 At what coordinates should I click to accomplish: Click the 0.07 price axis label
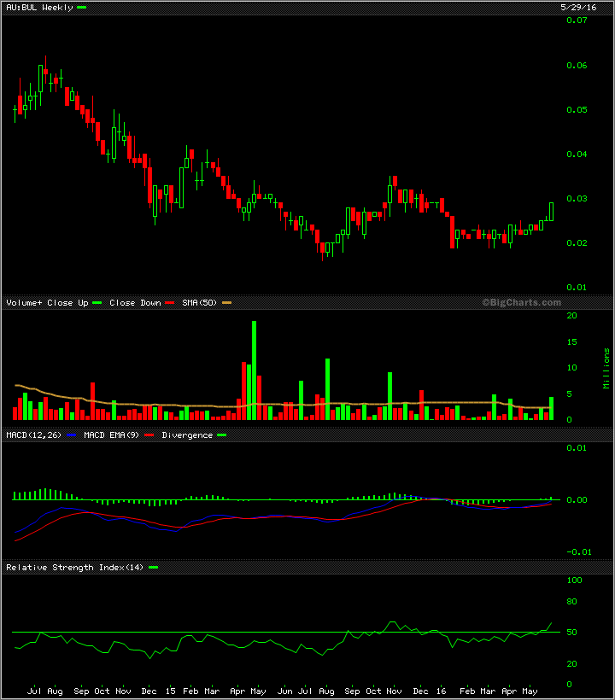click(x=577, y=20)
